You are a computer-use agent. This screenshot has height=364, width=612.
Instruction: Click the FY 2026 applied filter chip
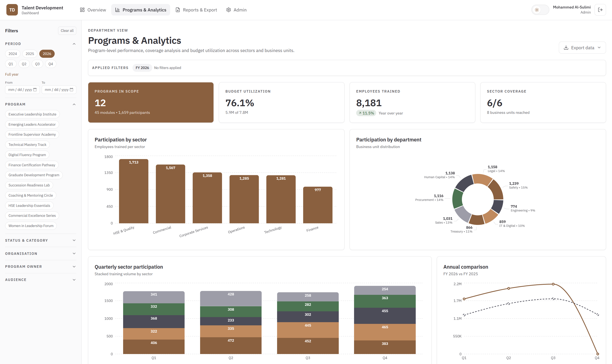tap(142, 68)
